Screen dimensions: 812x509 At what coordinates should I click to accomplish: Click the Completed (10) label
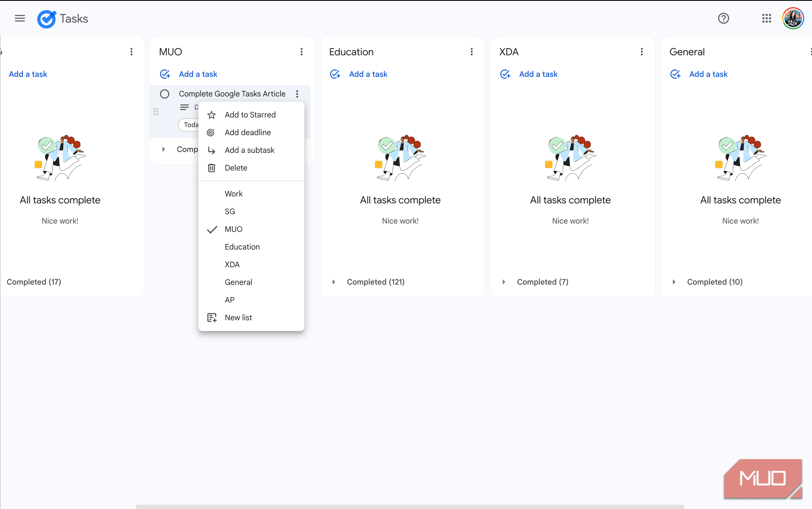[x=715, y=282]
